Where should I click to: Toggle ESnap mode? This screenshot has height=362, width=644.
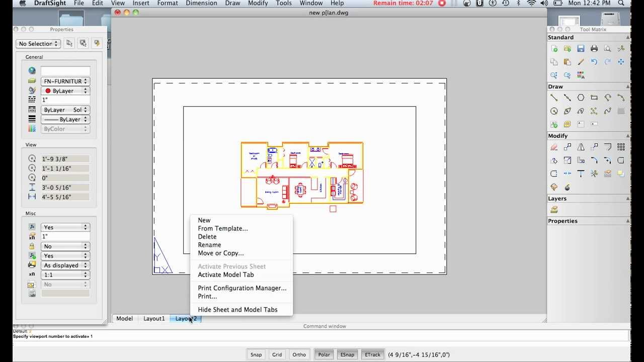click(347, 354)
